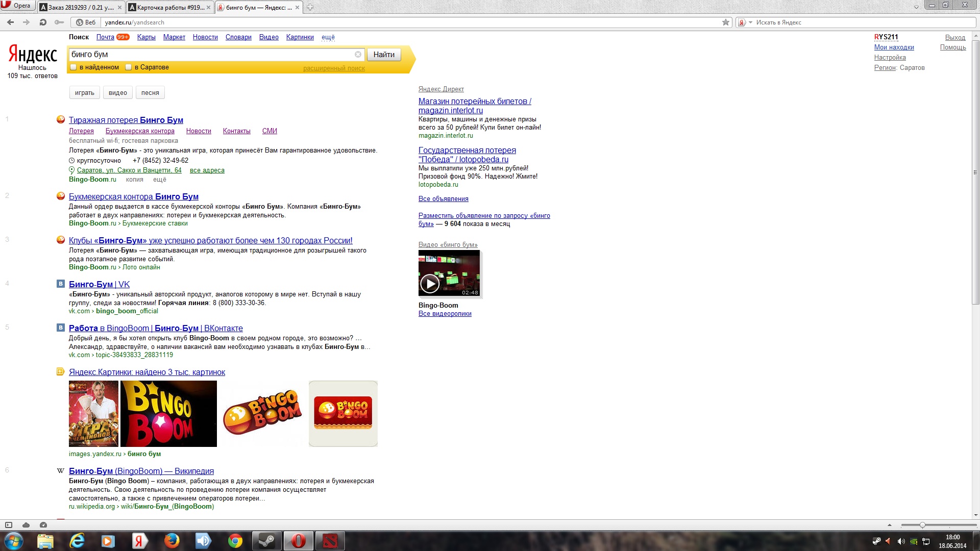Click the 'песня' suggestion button

pyautogui.click(x=150, y=93)
